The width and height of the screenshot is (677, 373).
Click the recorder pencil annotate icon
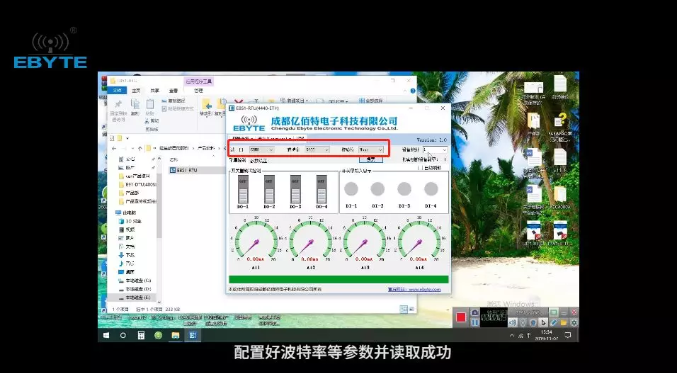[554, 322]
